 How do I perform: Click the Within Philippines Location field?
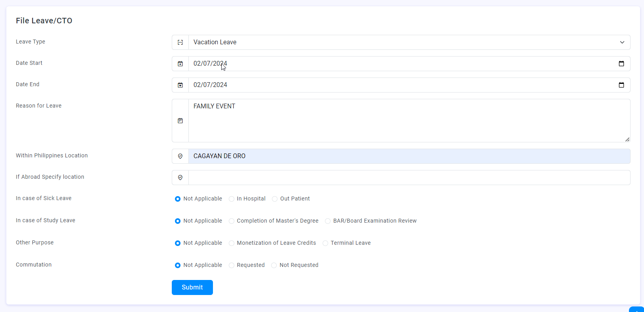point(409,156)
